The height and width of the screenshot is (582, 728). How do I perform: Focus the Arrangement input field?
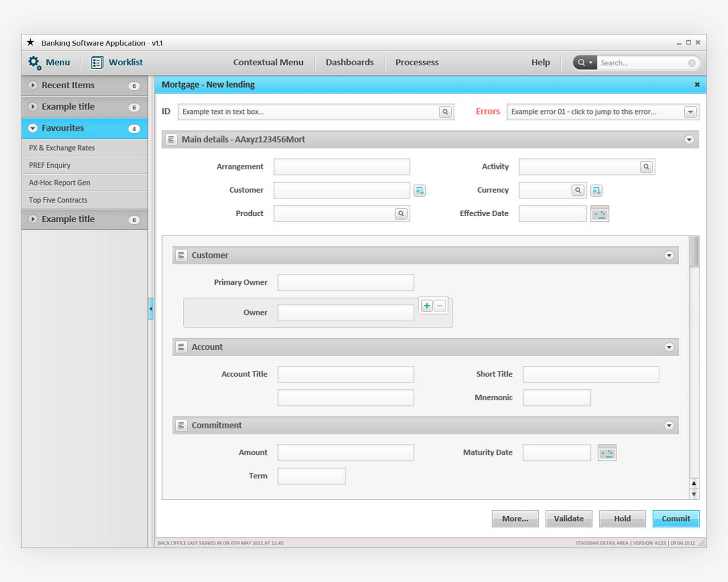(x=341, y=167)
